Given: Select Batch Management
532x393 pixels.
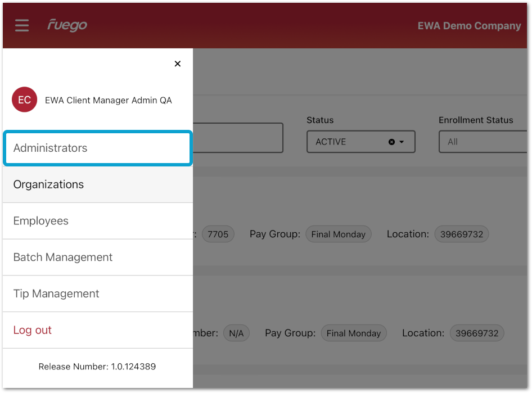Looking at the screenshot, I should click(98, 258).
